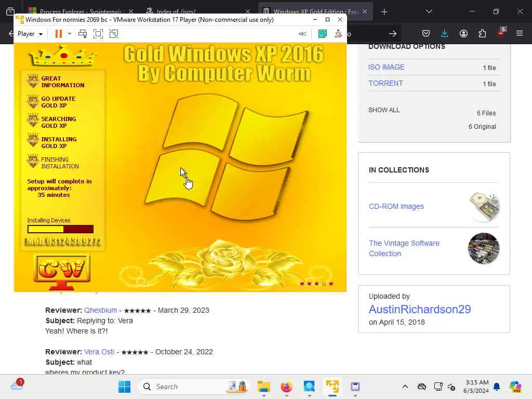Image resolution: width=532 pixels, height=399 pixels.
Task: Click the Installing Devices progress bar
Action: (x=60, y=229)
